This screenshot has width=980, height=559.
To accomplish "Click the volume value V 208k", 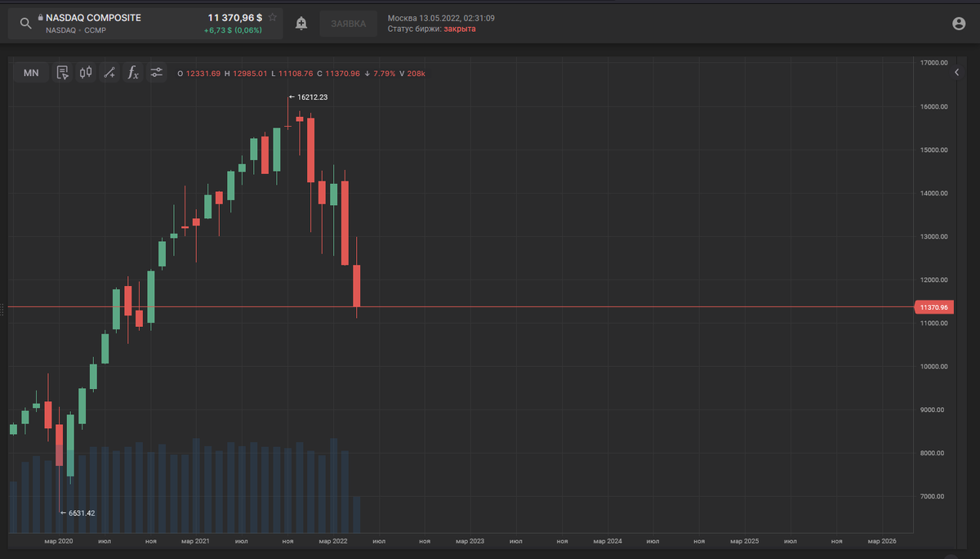I will 412,74.
